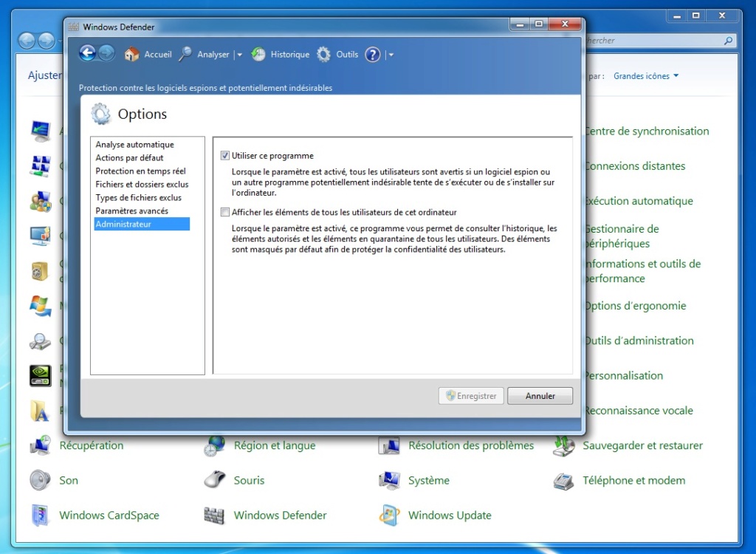This screenshot has width=756, height=554.
Task: Click the Sauvegarder et restaurer label
Action: click(643, 445)
